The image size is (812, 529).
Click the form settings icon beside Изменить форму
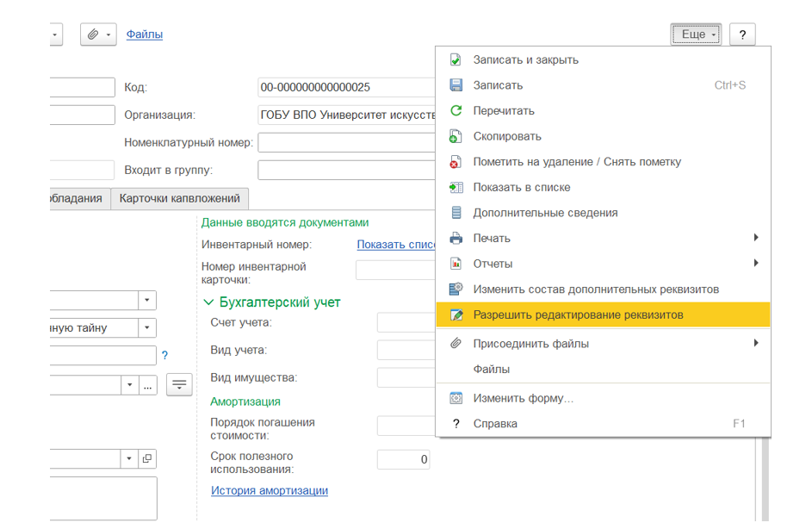coord(456,398)
